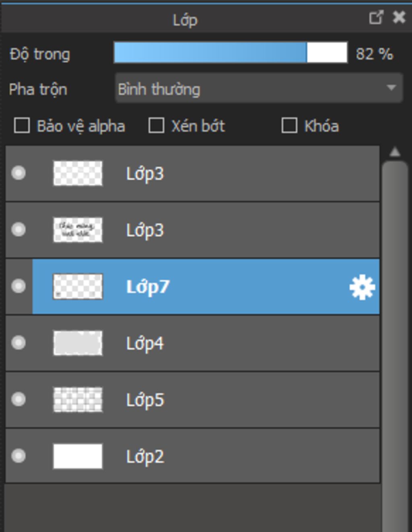Check the Khóa lock checkbox
Image resolution: width=412 pixels, height=532 pixels.
(x=289, y=125)
